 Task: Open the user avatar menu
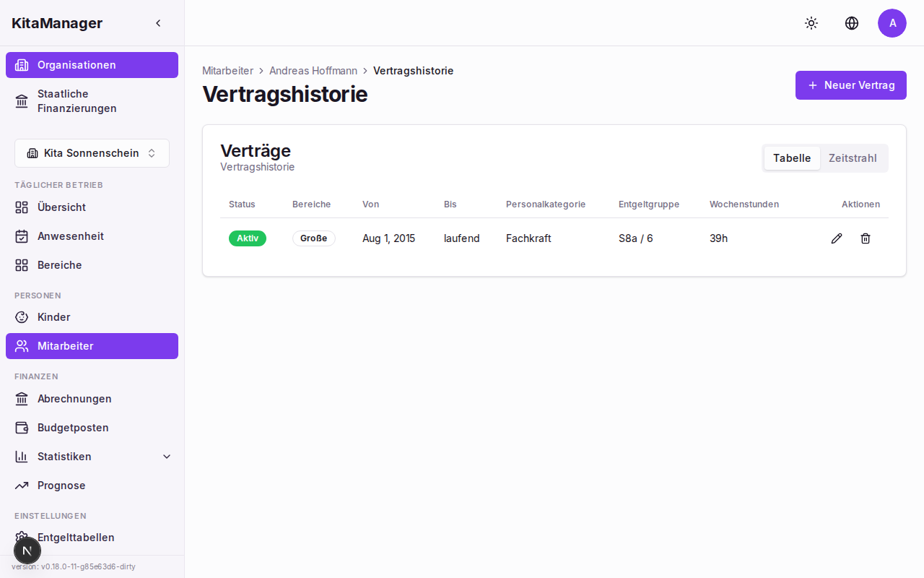pos(892,23)
